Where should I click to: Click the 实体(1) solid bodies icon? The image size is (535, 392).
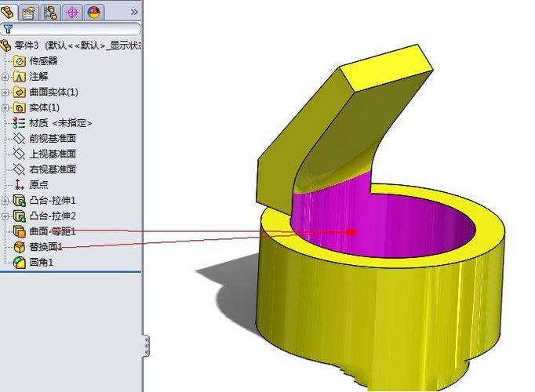pyautogui.click(x=20, y=107)
